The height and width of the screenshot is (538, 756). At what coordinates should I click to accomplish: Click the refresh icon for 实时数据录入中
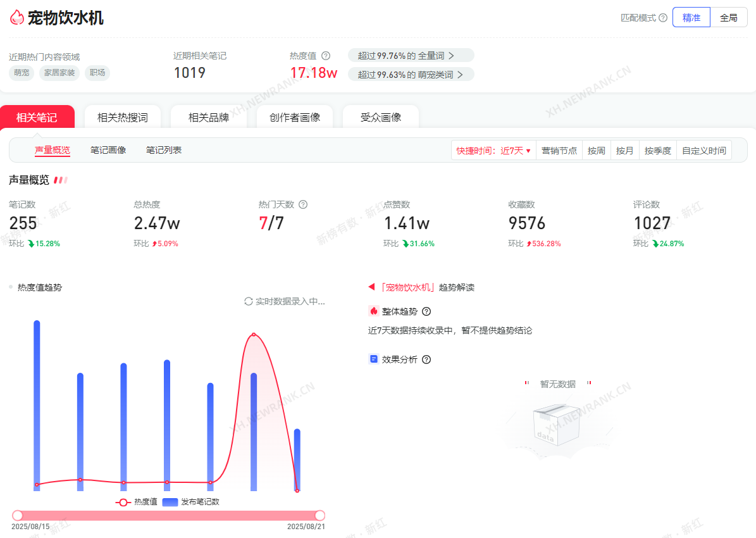249,301
